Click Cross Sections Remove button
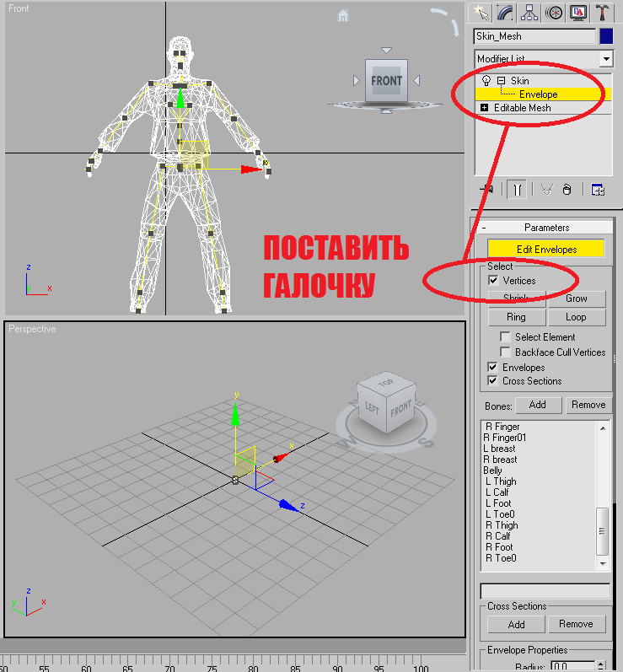The height and width of the screenshot is (672, 623). (577, 625)
